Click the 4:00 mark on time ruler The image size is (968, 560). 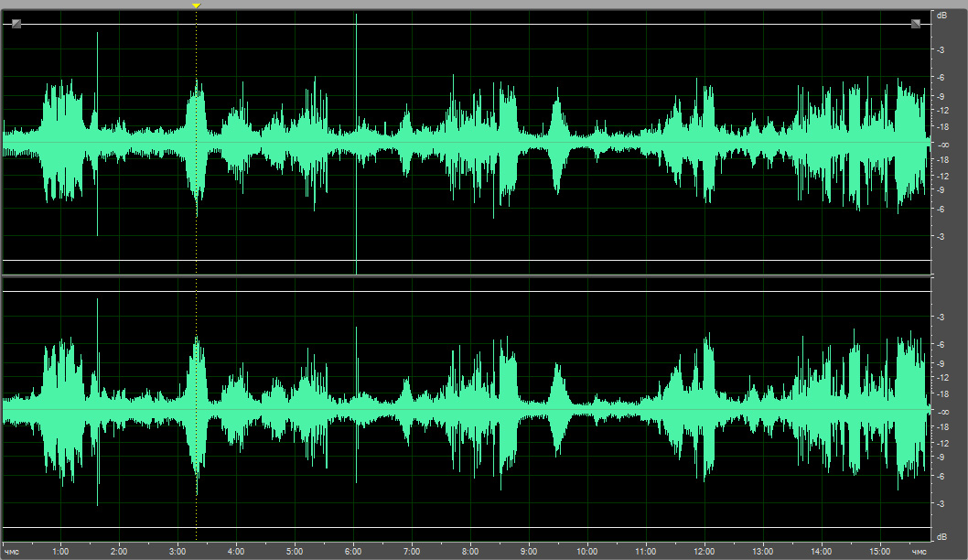236,552
